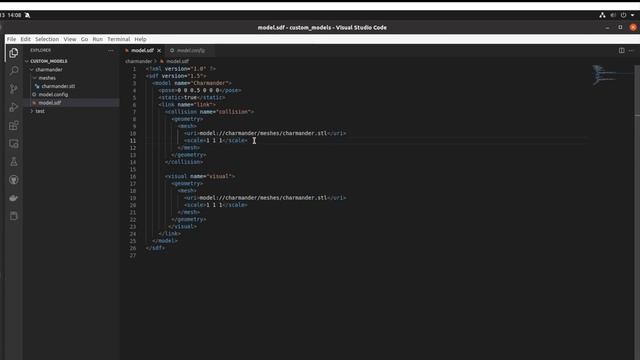
Task: Open the Run and Debug view
Action: (x=13, y=107)
